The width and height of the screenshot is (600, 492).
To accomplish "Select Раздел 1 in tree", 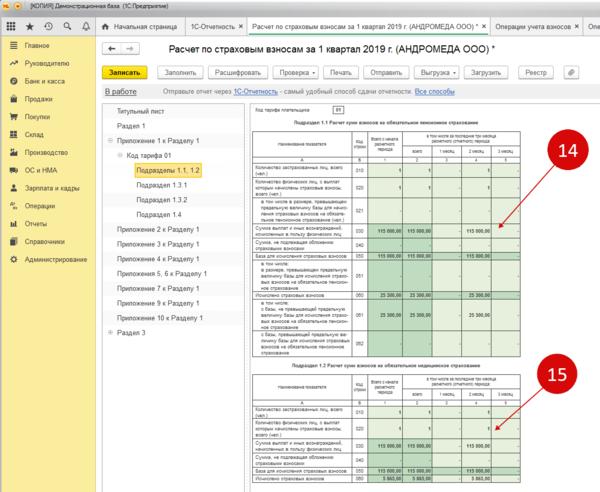I will pos(131,126).
